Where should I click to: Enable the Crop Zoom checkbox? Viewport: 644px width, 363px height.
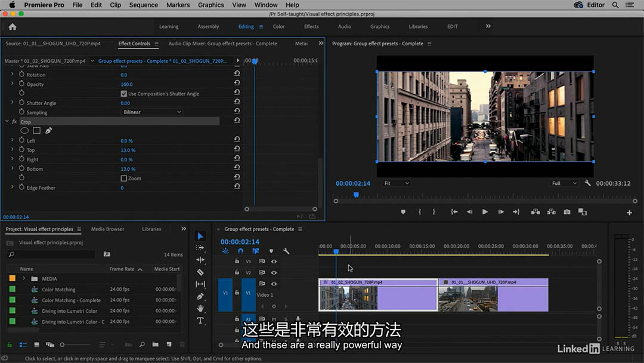(123, 179)
